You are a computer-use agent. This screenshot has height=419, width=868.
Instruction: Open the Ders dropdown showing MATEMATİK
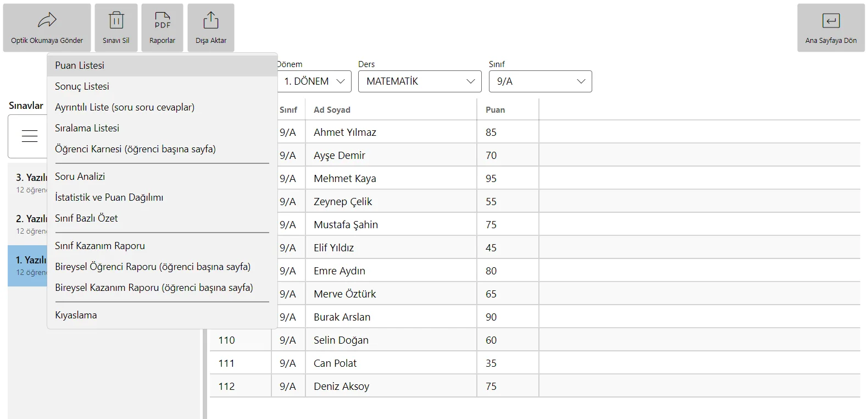point(420,81)
